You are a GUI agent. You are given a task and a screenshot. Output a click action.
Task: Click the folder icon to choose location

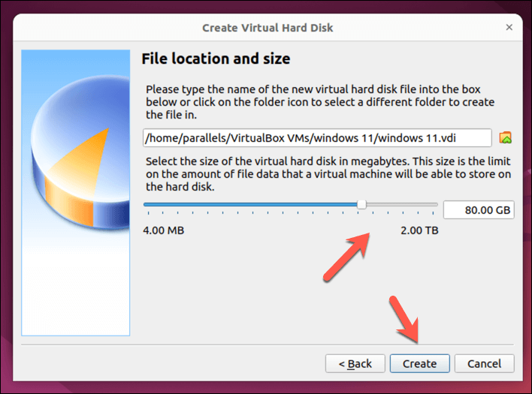point(506,138)
